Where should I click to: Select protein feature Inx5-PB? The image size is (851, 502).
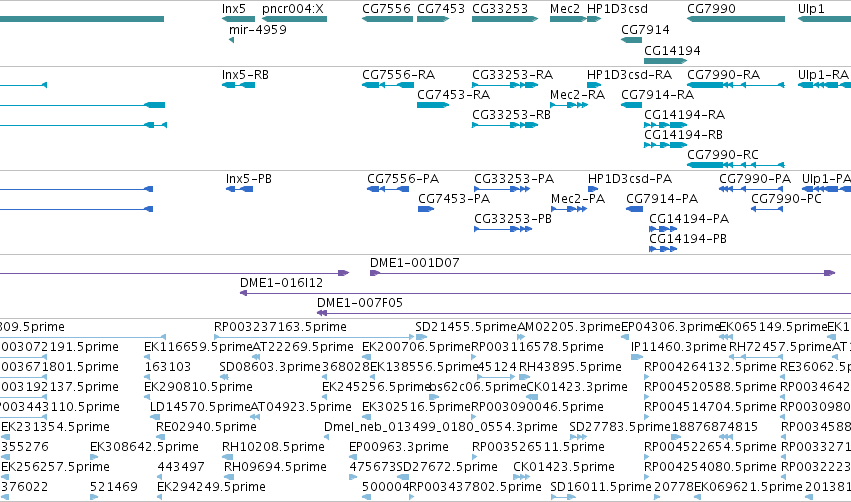239,189
